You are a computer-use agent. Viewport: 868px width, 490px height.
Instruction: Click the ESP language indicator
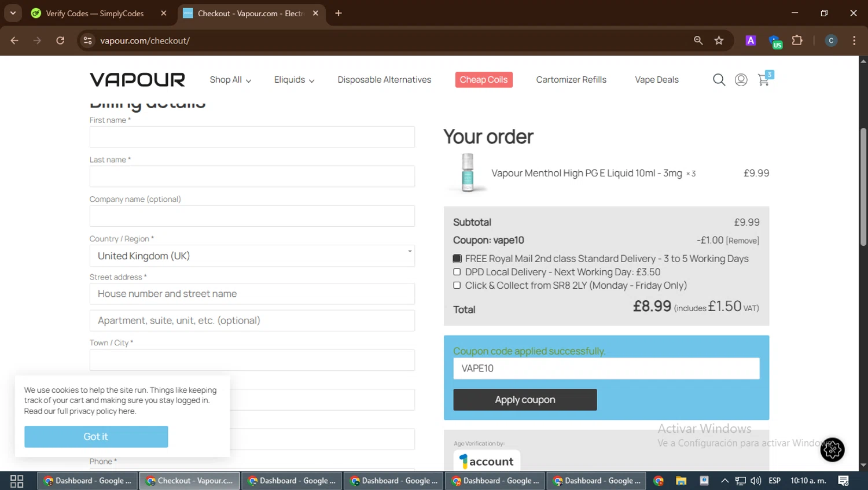774,481
